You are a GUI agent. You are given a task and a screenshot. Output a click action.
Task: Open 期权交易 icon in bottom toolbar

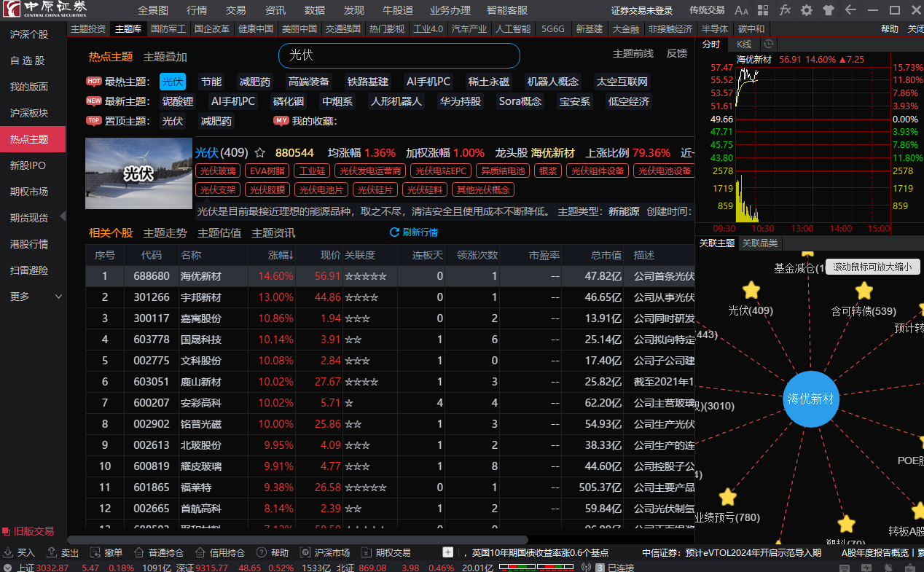(367, 552)
